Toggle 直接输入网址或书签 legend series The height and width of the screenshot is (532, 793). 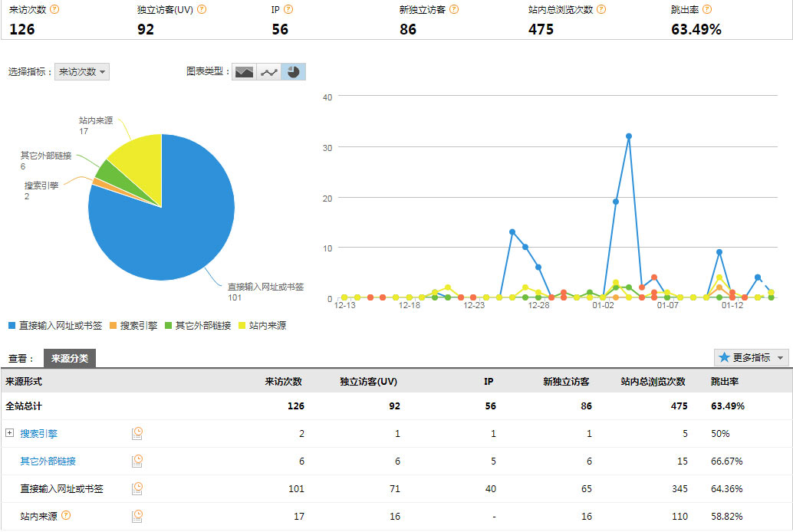click(54, 326)
